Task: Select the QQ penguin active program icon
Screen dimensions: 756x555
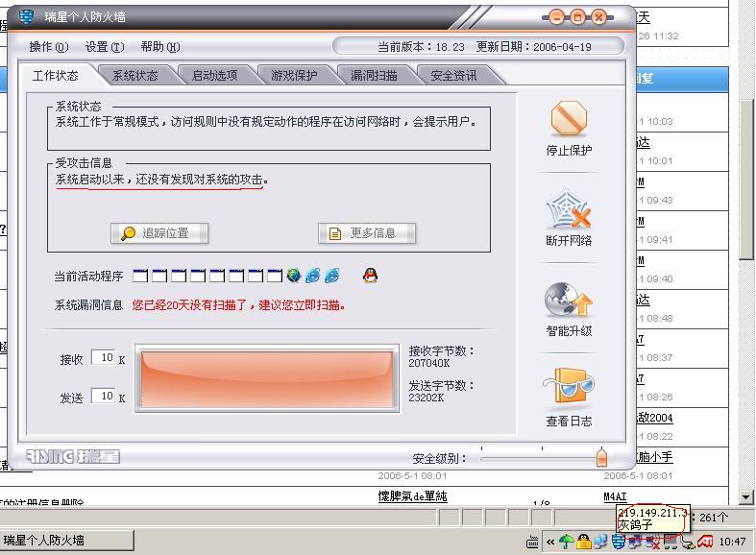Action: click(370, 276)
